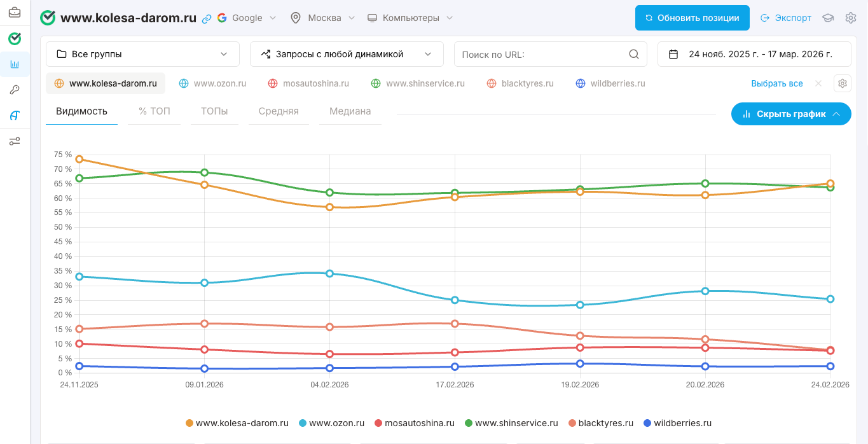This screenshot has width=868, height=444.
Task: Toggle wildberries.ru series in chart legend
Action: click(677, 423)
